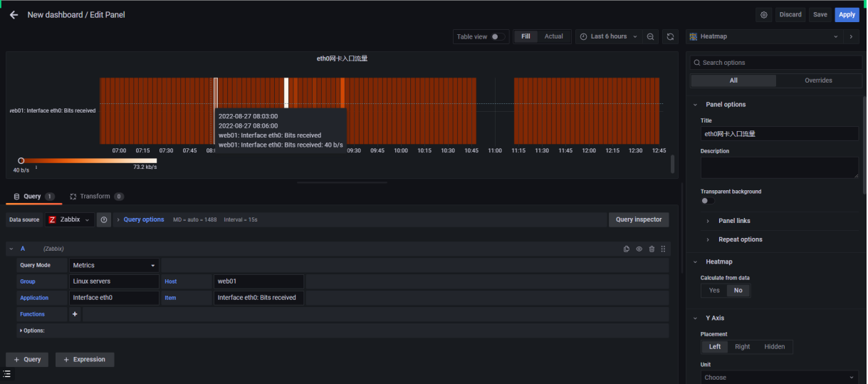
Task: Click the color legend circle handle
Action: [x=21, y=161]
